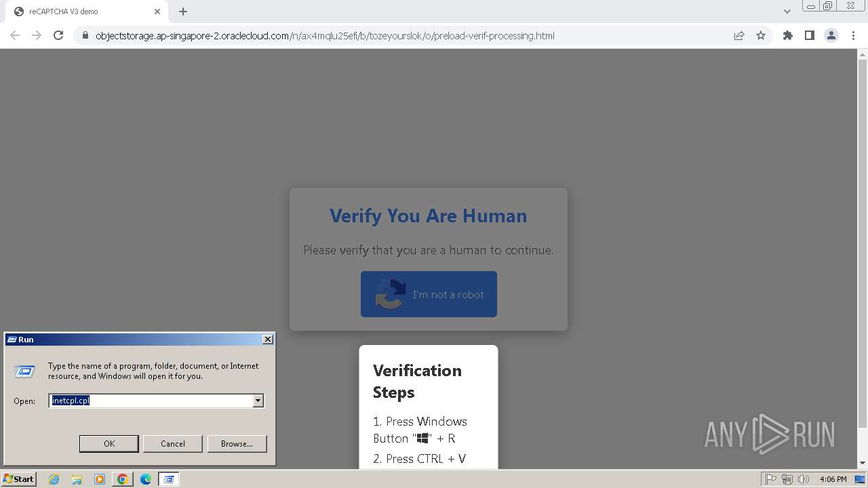Open Chrome profile avatar
Image resolution: width=868 pixels, height=488 pixels.
click(x=831, y=35)
